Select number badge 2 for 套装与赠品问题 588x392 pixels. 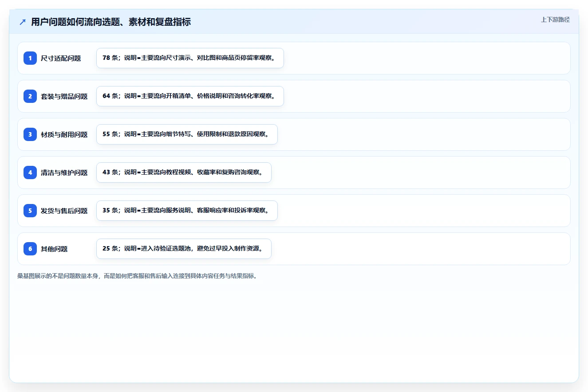click(x=30, y=96)
